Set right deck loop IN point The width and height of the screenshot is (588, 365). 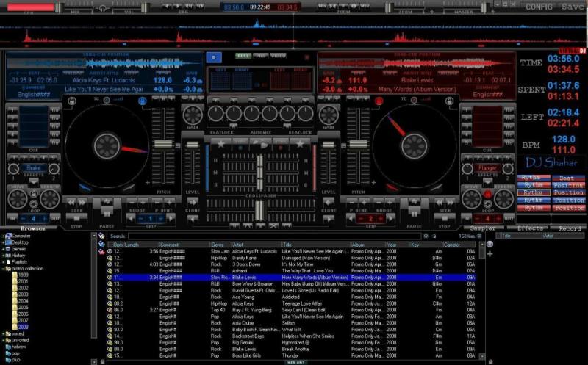coord(466,218)
